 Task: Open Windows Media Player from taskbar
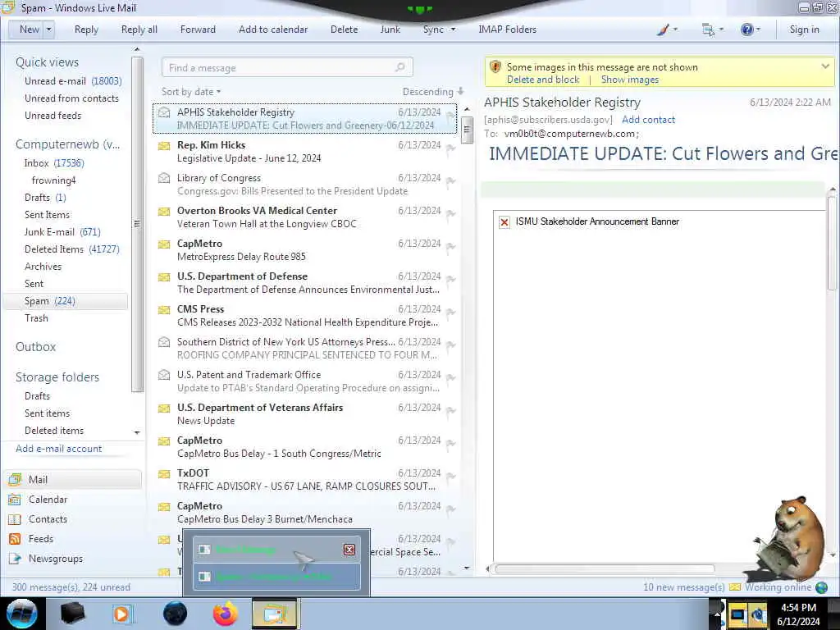(122, 614)
